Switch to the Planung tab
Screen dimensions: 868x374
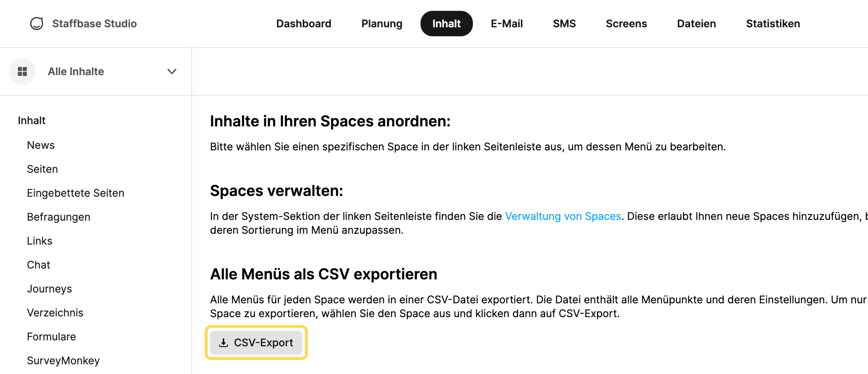(x=382, y=24)
